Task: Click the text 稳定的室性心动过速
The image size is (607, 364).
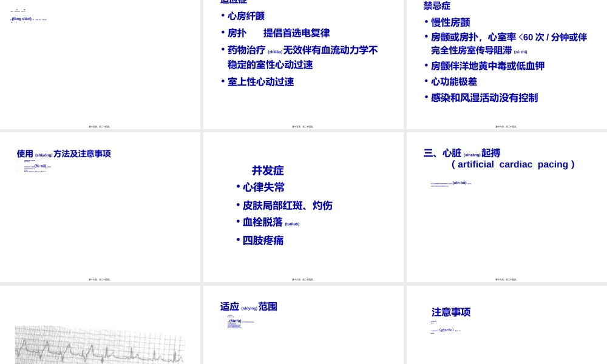Action: pyautogui.click(x=270, y=64)
